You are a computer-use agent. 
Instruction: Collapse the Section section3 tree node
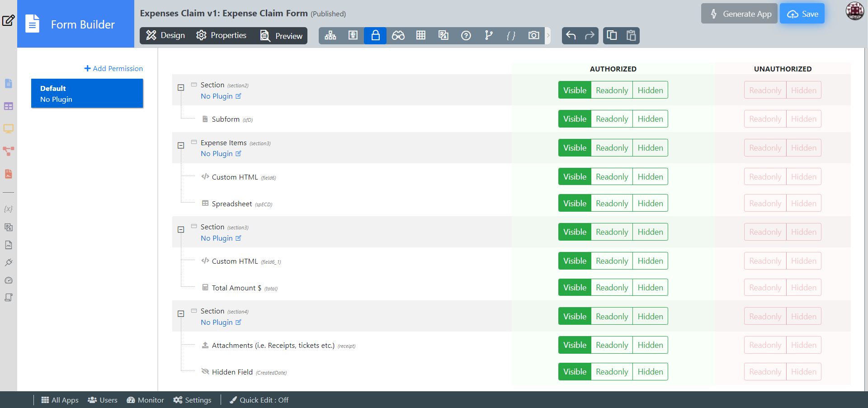pos(181,230)
